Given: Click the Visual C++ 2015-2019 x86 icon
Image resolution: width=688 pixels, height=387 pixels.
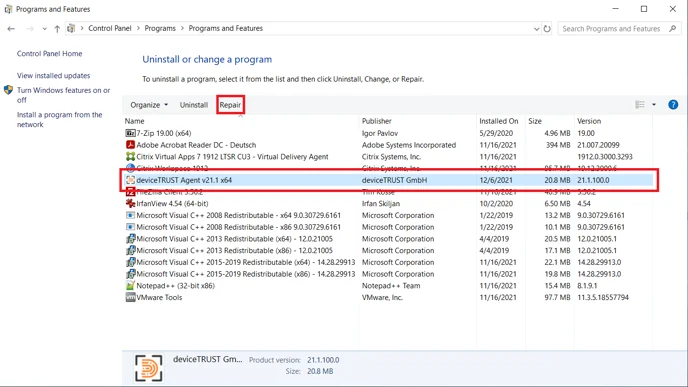Looking at the screenshot, I should point(130,274).
